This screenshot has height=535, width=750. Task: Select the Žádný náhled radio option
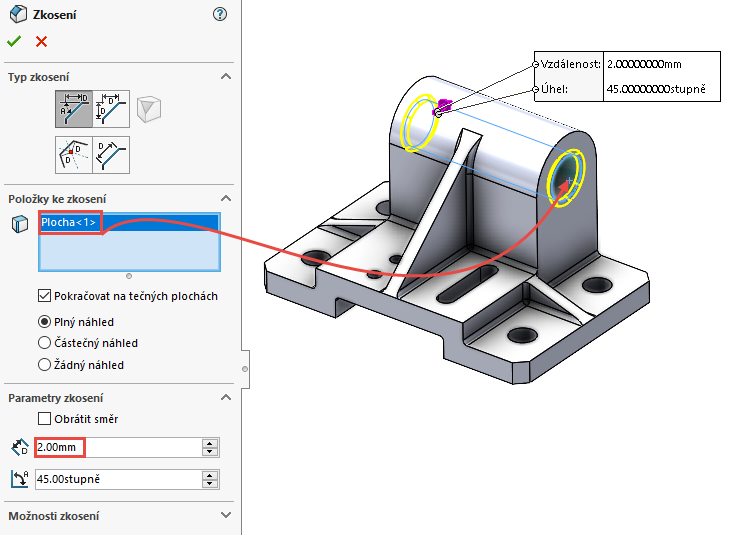tap(44, 365)
